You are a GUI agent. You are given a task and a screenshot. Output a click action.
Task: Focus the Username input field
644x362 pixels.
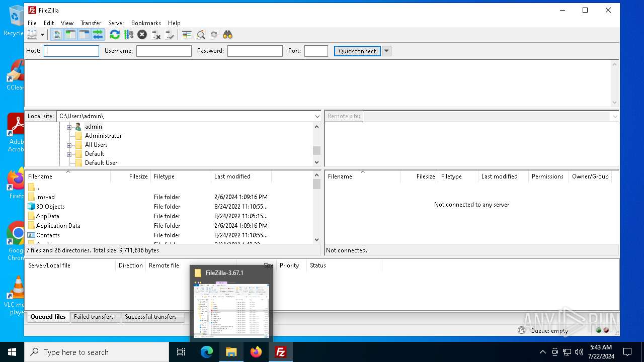164,51
